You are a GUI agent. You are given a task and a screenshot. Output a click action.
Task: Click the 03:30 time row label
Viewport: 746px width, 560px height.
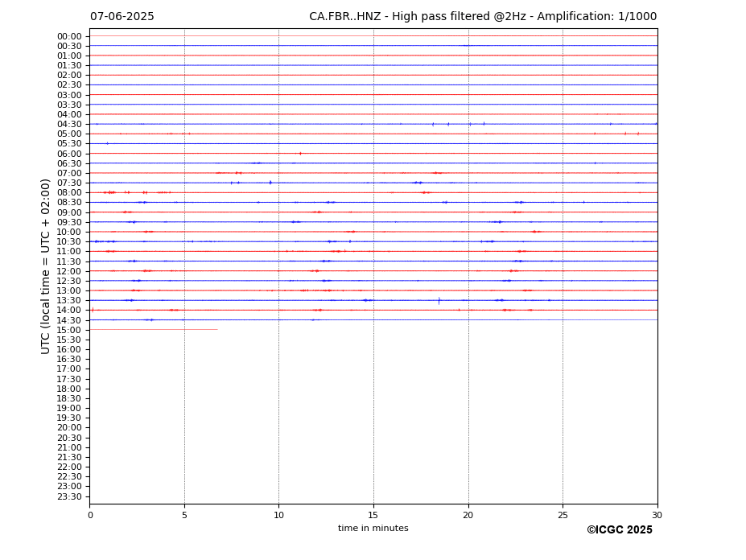point(69,105)
